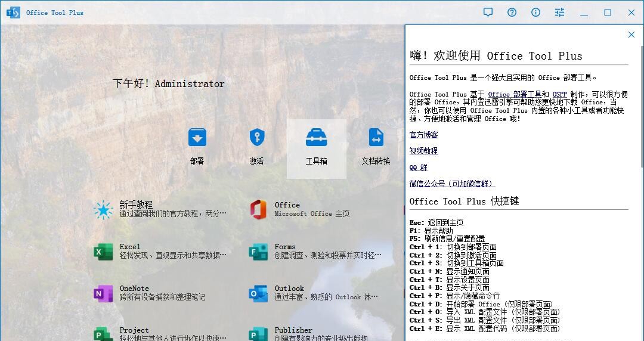Click the Esc: 返回到主页 shortcut line
Screen dimensions: 644x341
point(436,223)
